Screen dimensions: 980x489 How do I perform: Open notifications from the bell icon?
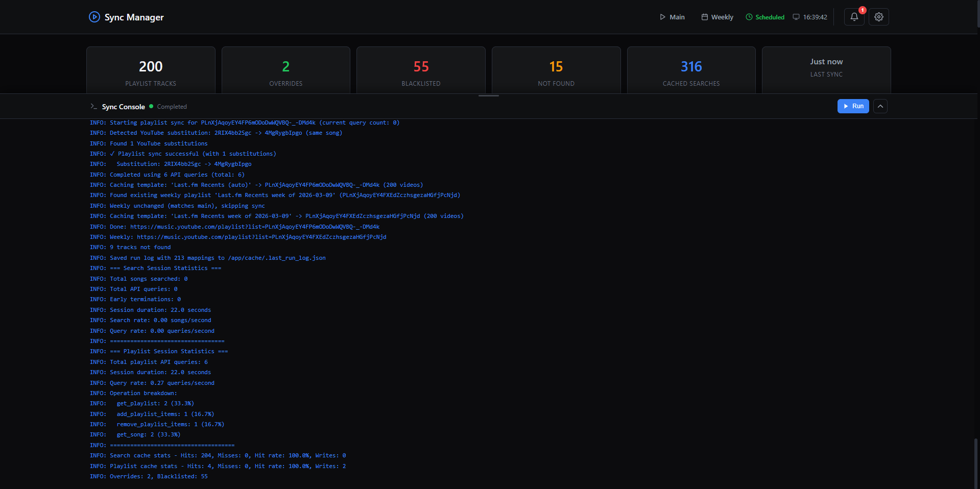(853, 17)
